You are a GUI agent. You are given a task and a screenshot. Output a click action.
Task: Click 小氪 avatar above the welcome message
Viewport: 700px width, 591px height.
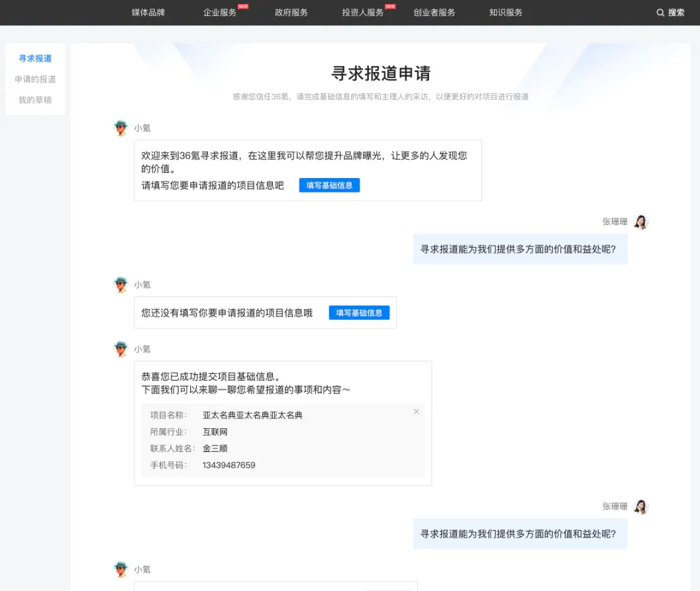click(120, 128)
